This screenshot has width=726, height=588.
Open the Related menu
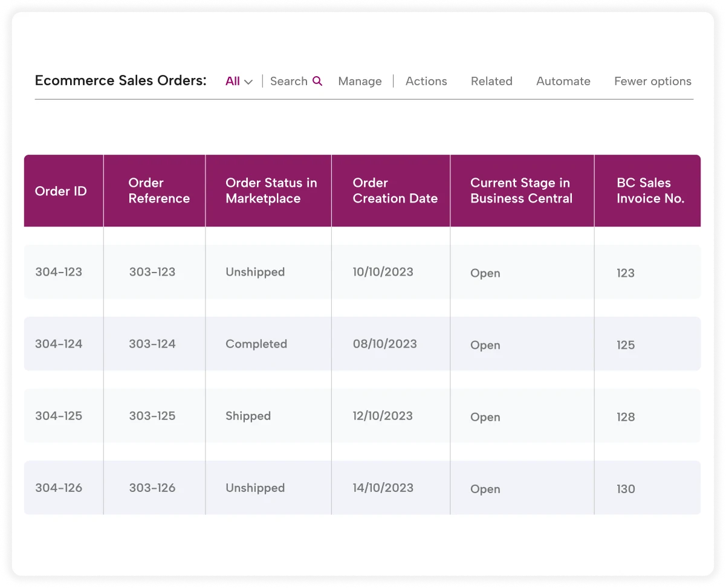(x=491, y=81)
